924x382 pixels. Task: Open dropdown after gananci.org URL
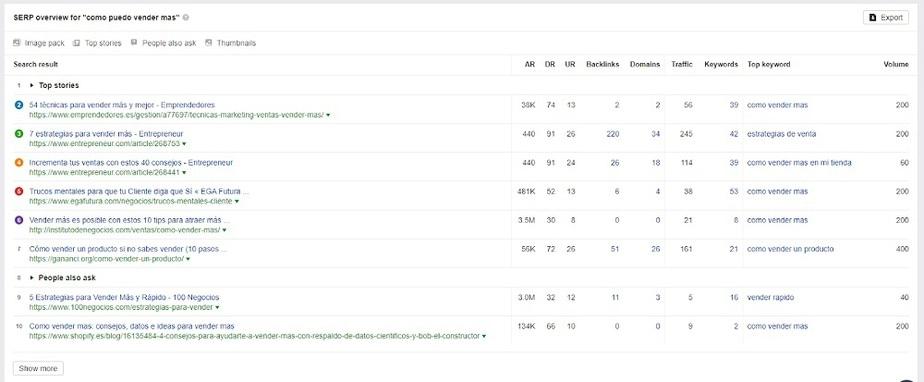(188, 259)
